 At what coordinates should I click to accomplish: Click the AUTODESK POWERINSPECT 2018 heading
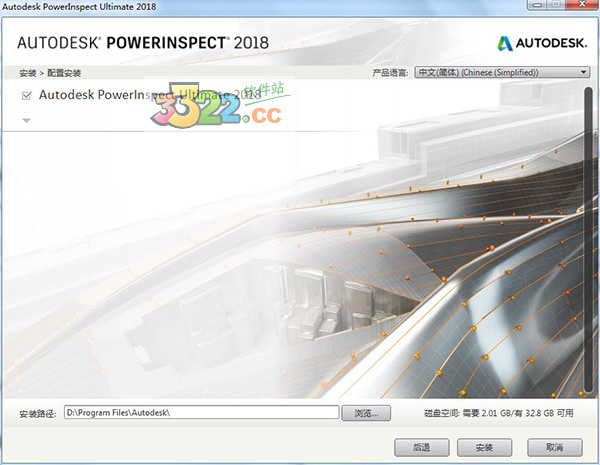tap(143, 43)
